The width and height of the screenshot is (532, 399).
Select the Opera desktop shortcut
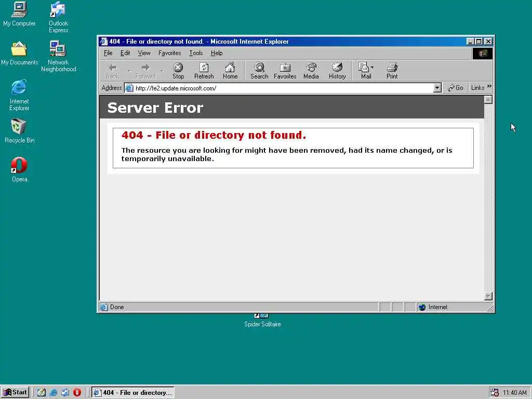click(19, 170)
